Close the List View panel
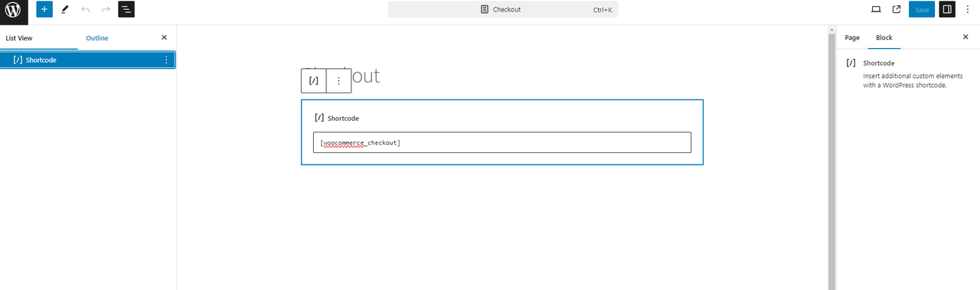The image size is (980, 290). (164, 37)
